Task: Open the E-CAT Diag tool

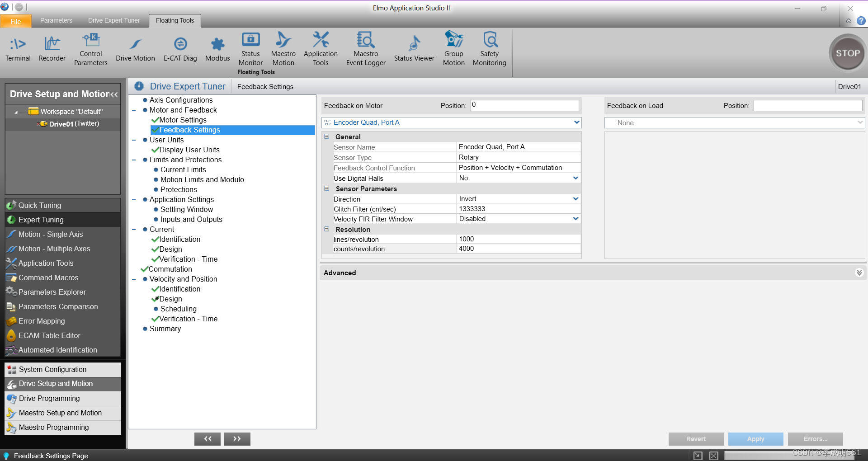Action: pyautogui.click(x=180, y=49)
